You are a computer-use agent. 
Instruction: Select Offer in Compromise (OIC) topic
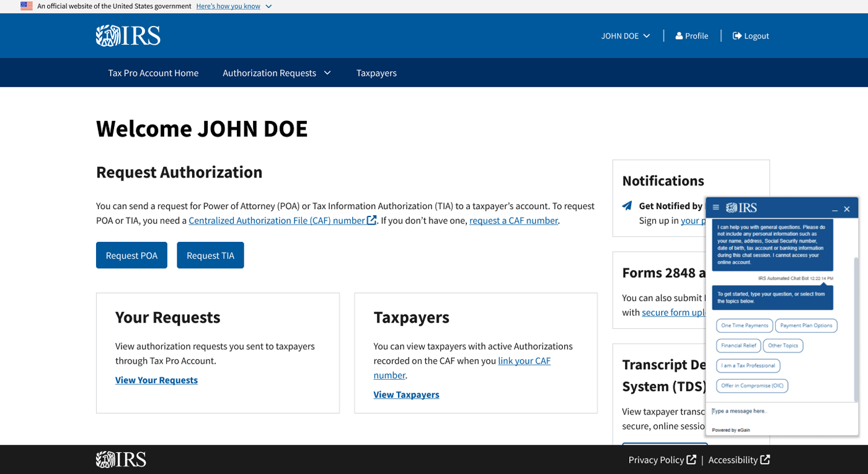pyautogui.click(x=752, y=385)
